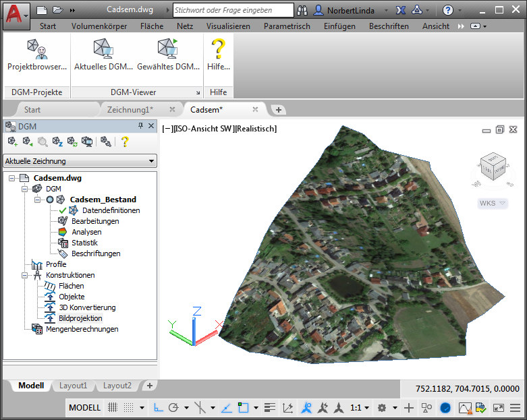Switch to the Zeichnung1 document tab
Screen dimensions: 527x420
coord(130,109)
